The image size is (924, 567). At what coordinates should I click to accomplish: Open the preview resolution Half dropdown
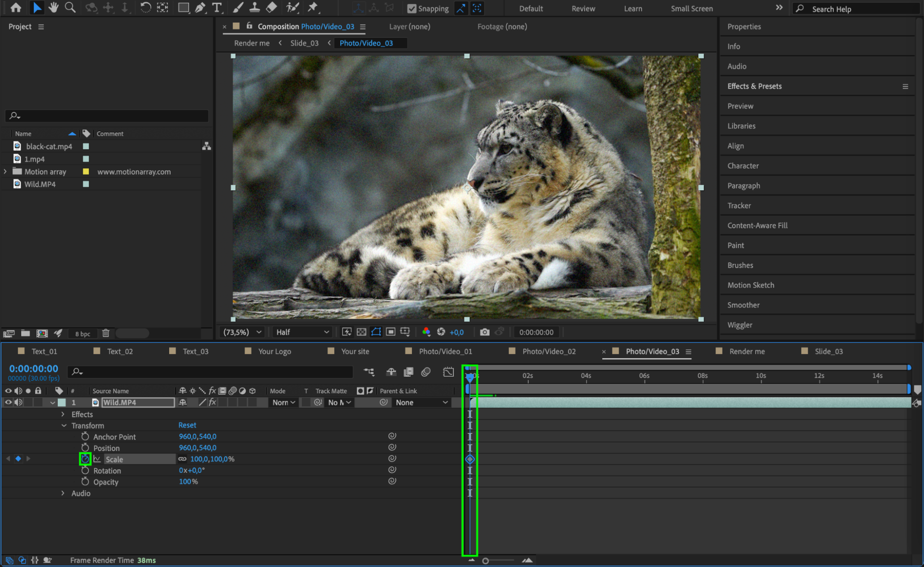302,332
